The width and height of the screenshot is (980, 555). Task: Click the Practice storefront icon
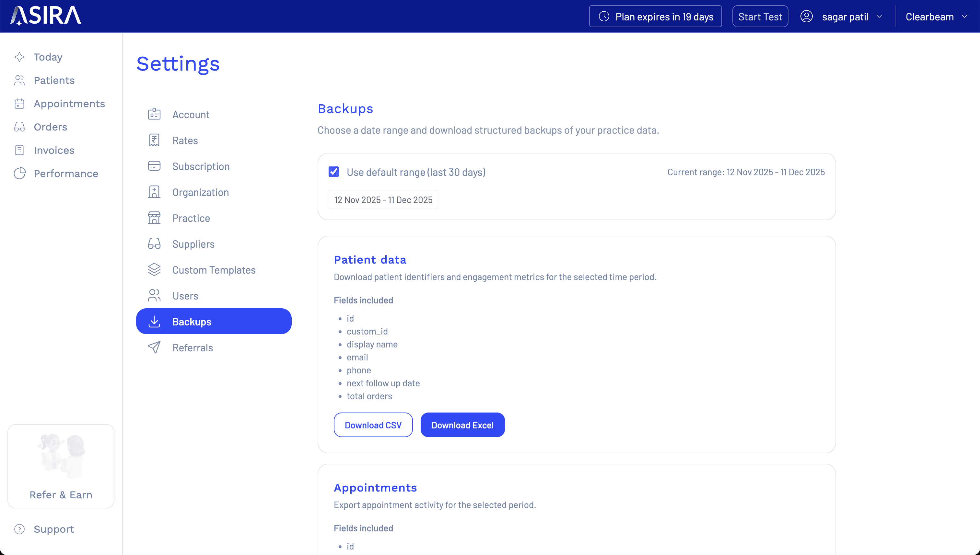[x=154, y=218]
